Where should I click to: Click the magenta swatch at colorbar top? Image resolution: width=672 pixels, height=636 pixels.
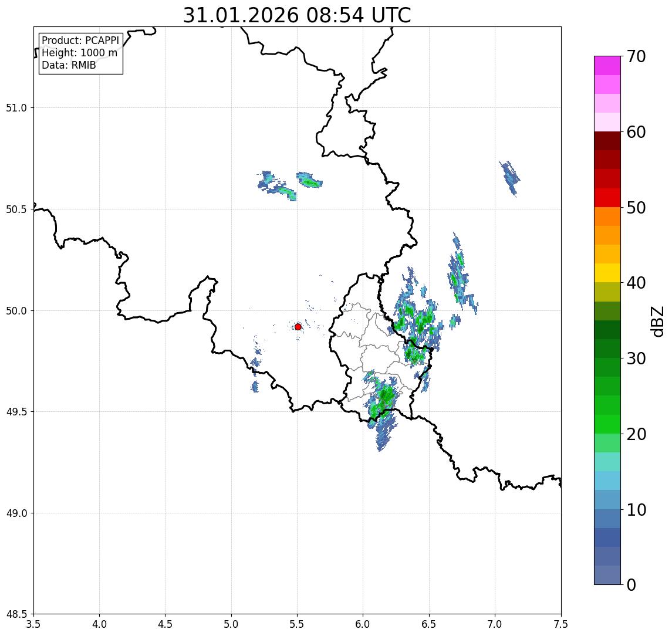pyautogui.click(x=607, y=66)
